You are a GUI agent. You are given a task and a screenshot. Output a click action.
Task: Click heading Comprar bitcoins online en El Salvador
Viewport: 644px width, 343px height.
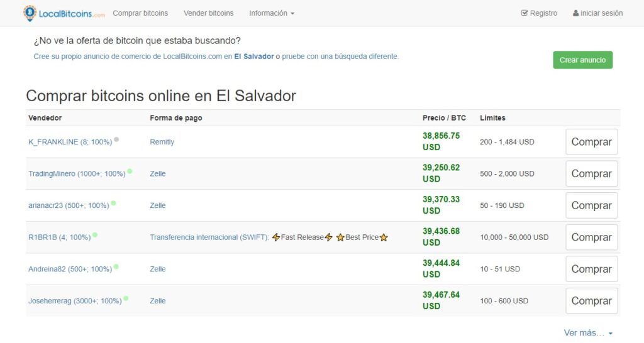pos(161,96)
